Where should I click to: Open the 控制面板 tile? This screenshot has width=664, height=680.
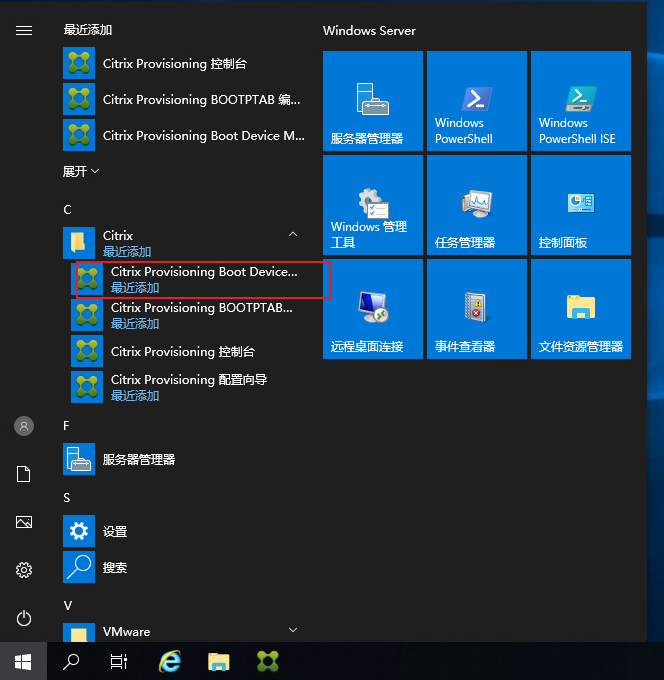(580, 204)
